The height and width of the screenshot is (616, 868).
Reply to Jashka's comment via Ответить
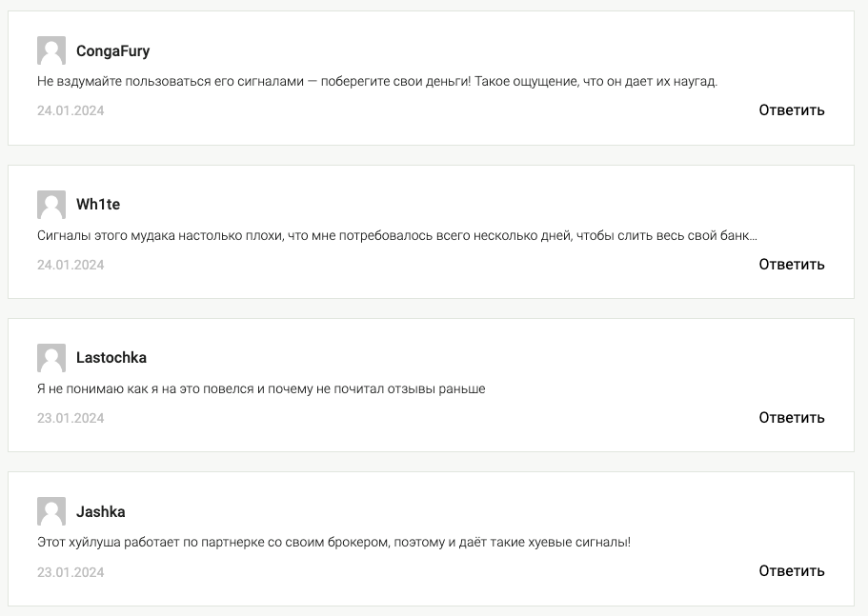click(792, 571)
